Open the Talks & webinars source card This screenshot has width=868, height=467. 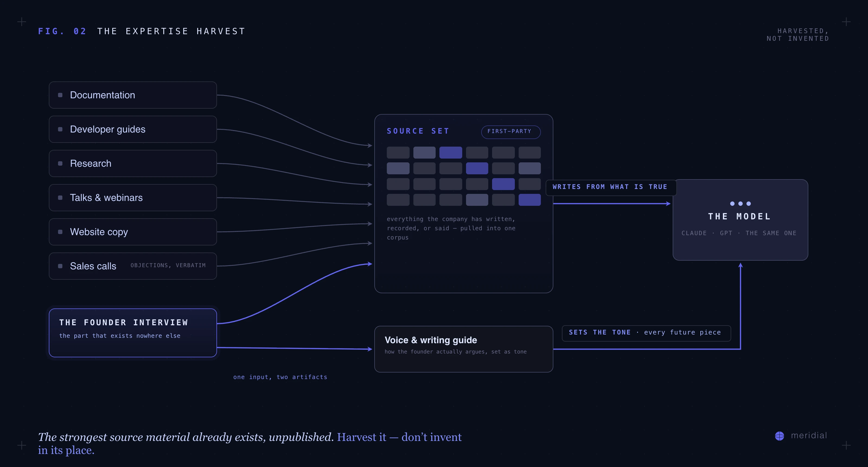(133, 198)
